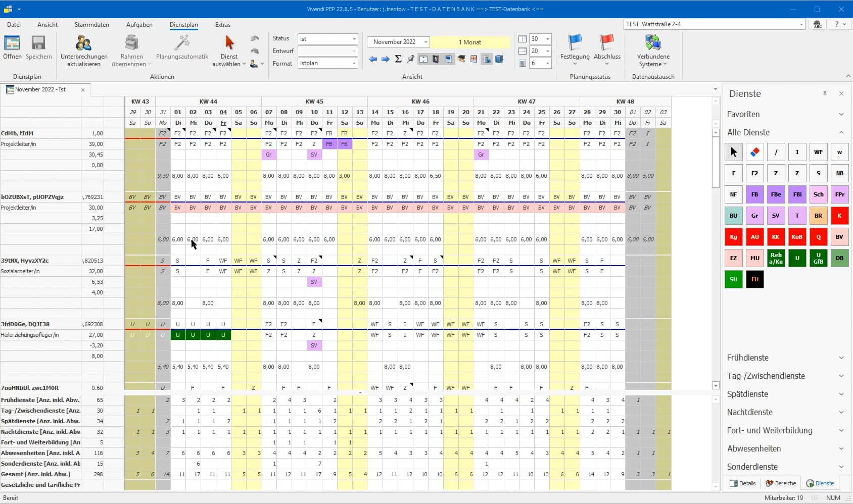Screen dimensions: 853x504
Task: Click the Summe (Sigma) icon in Ansicht
Action: [399, 59]
